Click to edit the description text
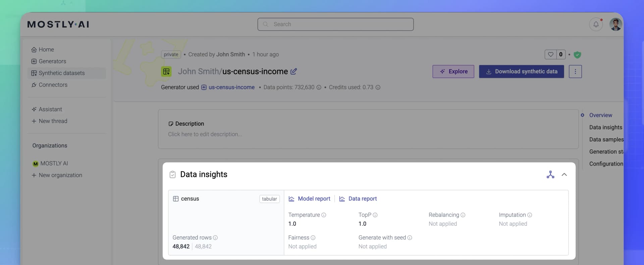Screen dimensions: 644x265 (205, 134)
